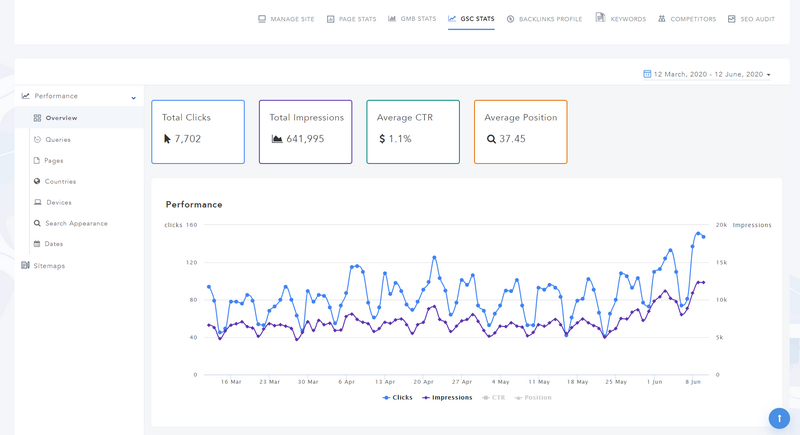The image size is (800, 435).
Task: Click the calendar icon next to Dates
Action: coord(37,244)
